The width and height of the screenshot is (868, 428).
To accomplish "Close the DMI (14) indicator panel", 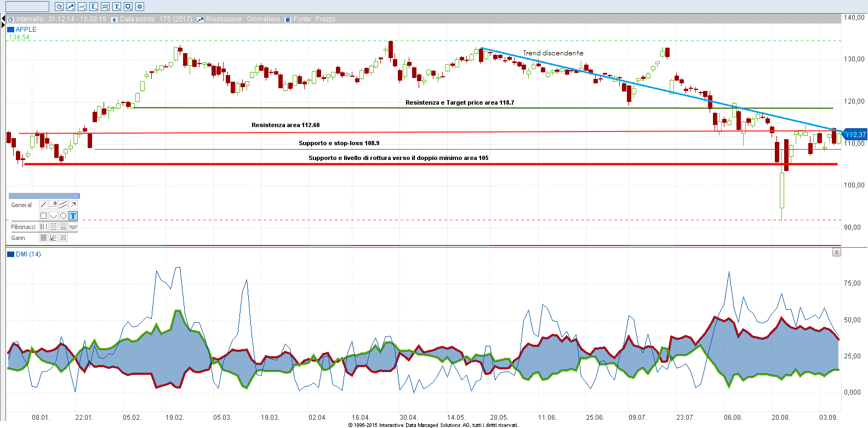I will (836, 253).
